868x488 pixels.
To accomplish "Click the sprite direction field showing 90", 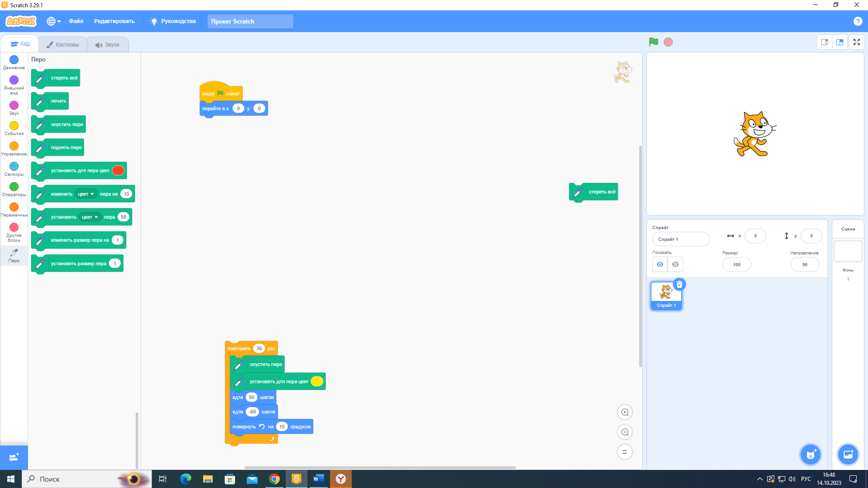I will click(x=805, y=264).
